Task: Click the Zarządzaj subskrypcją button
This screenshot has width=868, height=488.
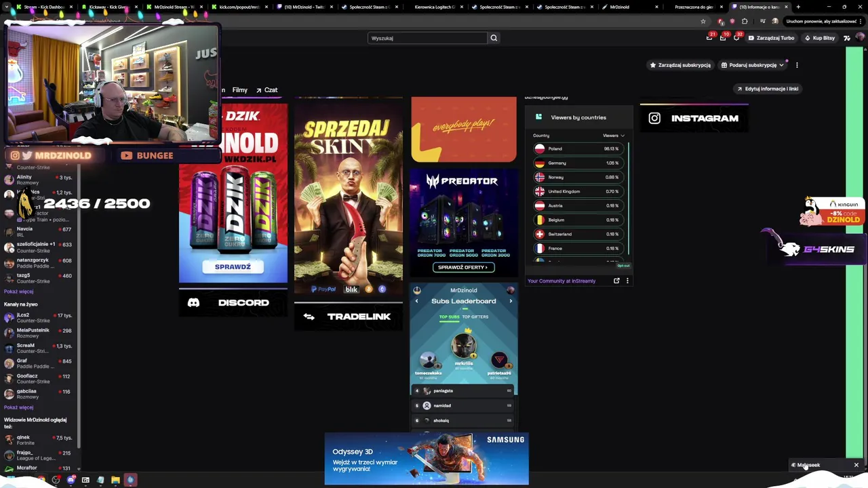Action: pos(680,65)
